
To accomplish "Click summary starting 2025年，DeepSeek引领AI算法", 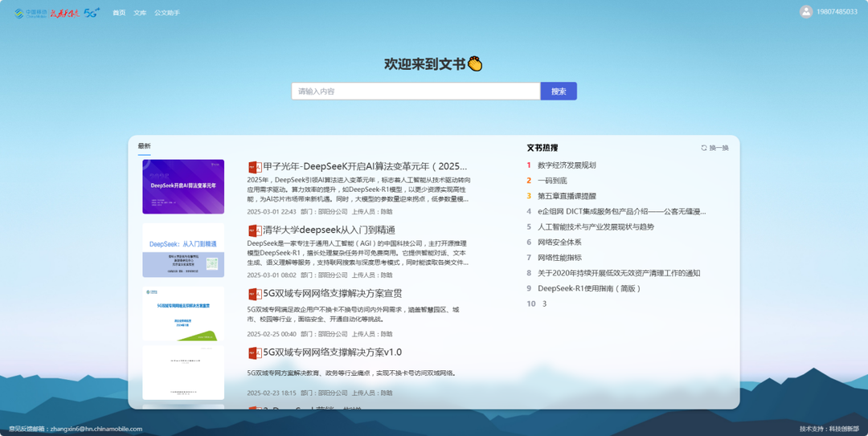I will 358,189.
